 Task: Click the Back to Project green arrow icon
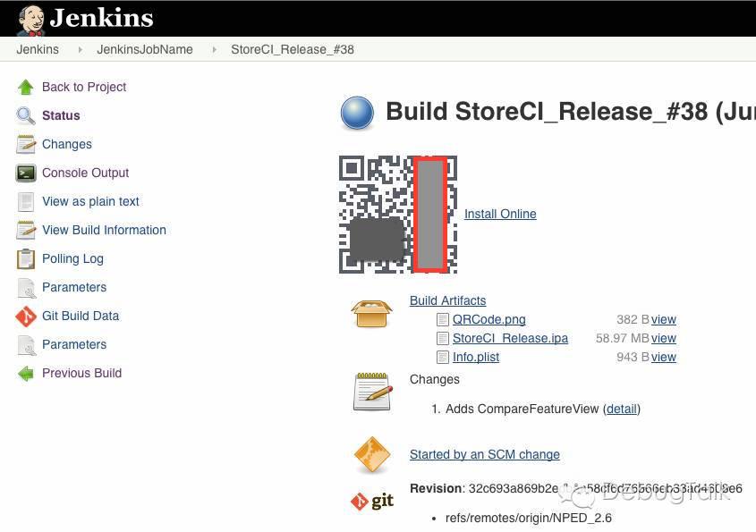[x=25, y=87]
